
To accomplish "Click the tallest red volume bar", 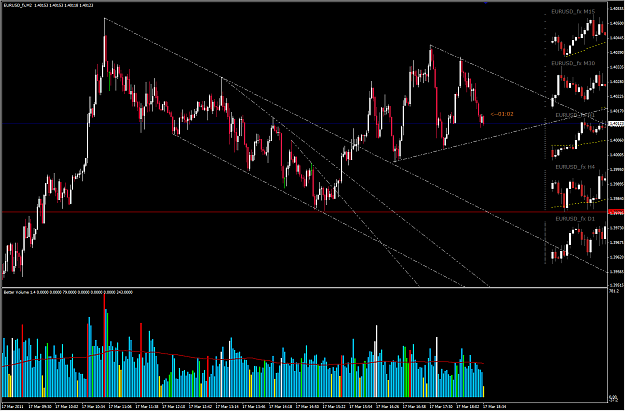I will pos(104,345).
